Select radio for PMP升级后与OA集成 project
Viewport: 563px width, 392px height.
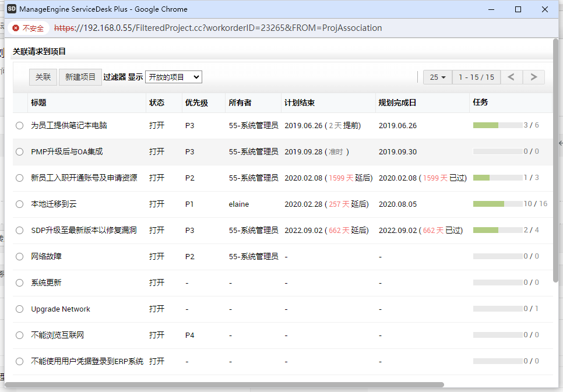[20, 152]
